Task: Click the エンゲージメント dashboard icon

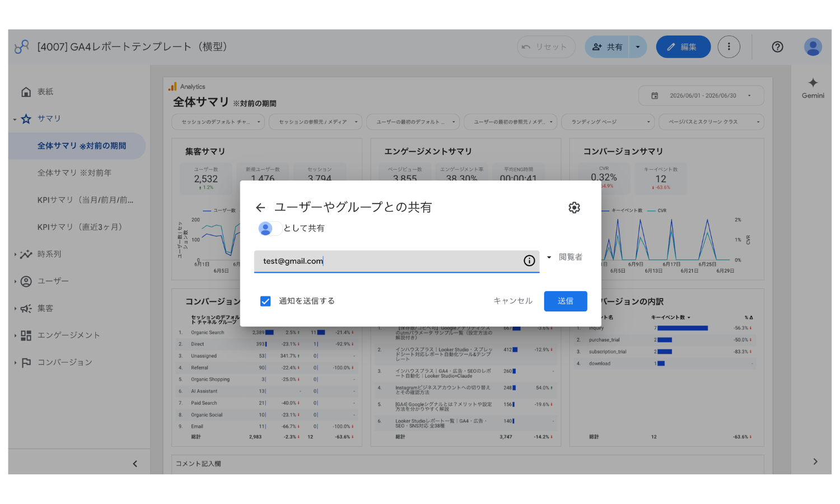Action: (26, 335)
